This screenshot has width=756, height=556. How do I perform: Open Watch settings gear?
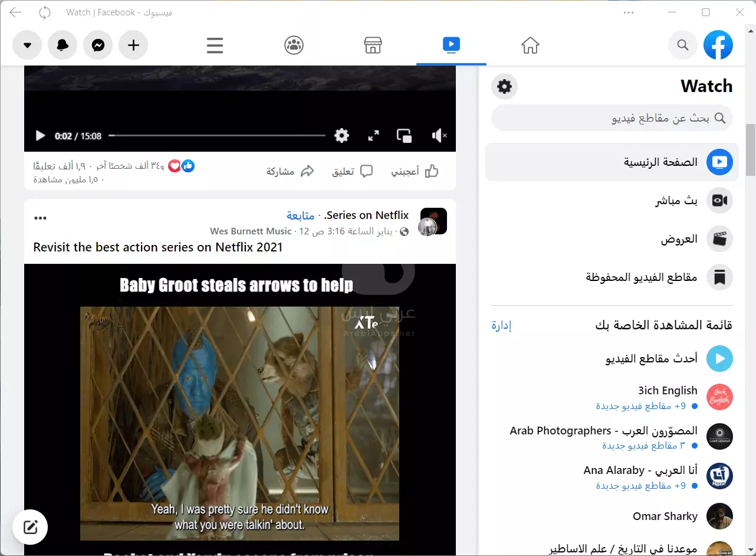pos(504,86)
